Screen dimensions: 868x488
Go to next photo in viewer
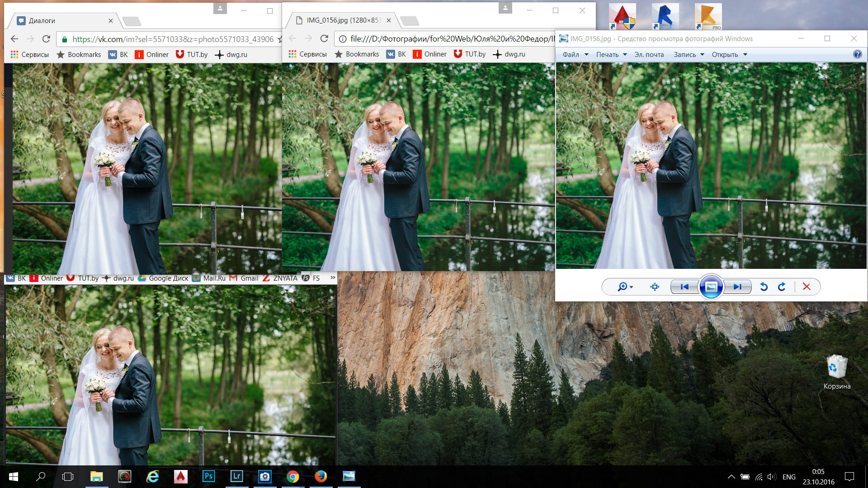pyautogui.click(x=737, y=287)
